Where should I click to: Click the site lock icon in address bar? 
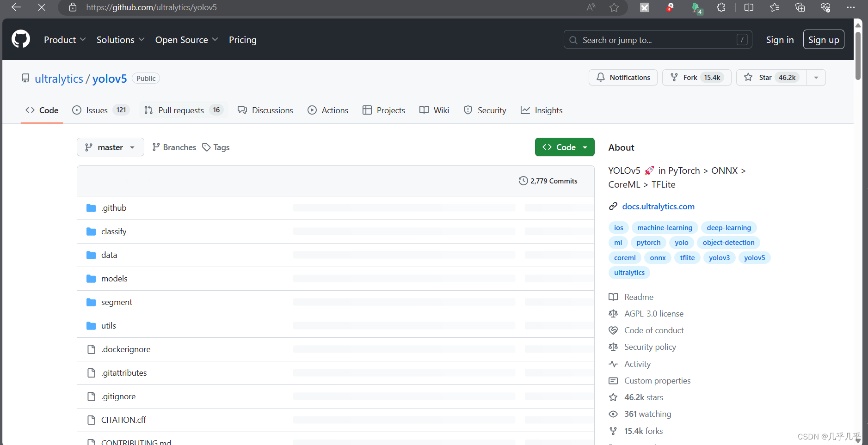pyautogui.click(x=73, y=7)
